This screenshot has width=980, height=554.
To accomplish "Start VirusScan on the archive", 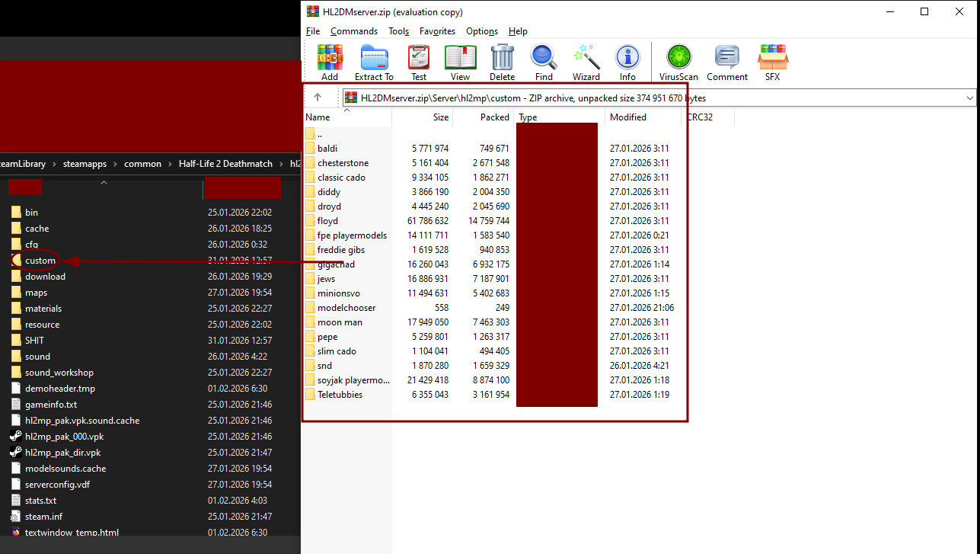I will tap(678, 62).
